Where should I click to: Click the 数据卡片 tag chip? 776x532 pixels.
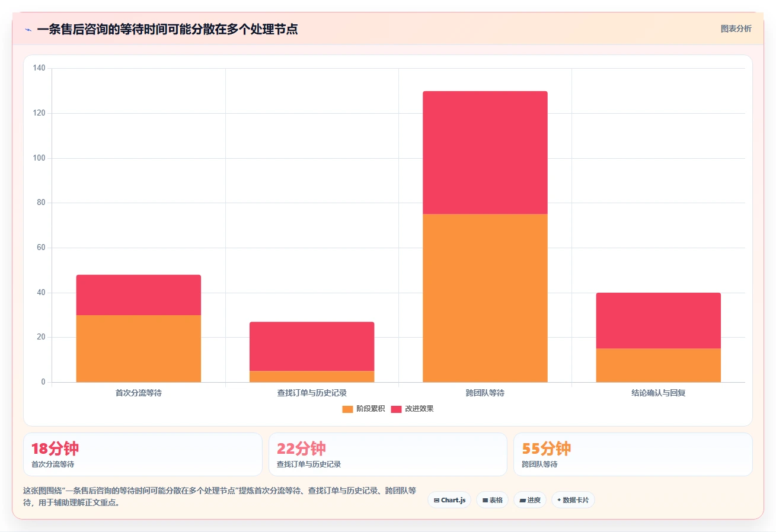[573, 500]
